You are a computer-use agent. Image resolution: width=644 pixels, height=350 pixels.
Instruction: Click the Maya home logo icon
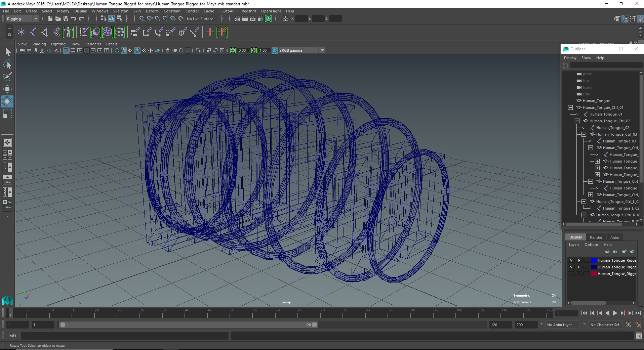[x=7, y=300]
